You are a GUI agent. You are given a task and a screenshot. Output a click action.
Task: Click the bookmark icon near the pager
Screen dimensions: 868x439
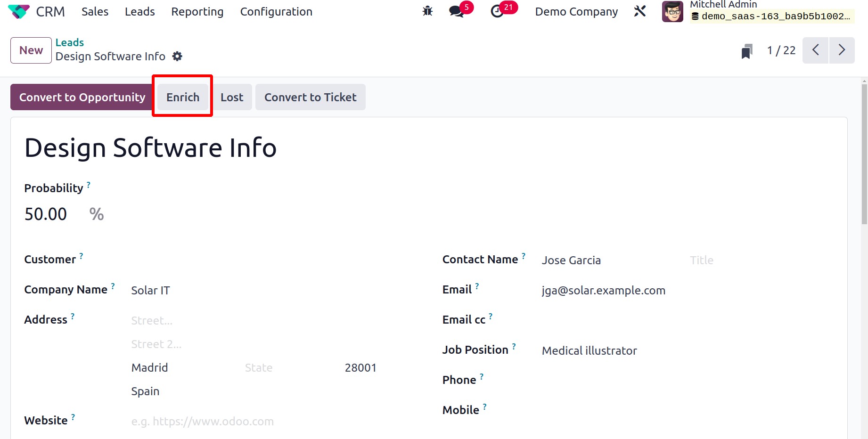tap(746, 51)
